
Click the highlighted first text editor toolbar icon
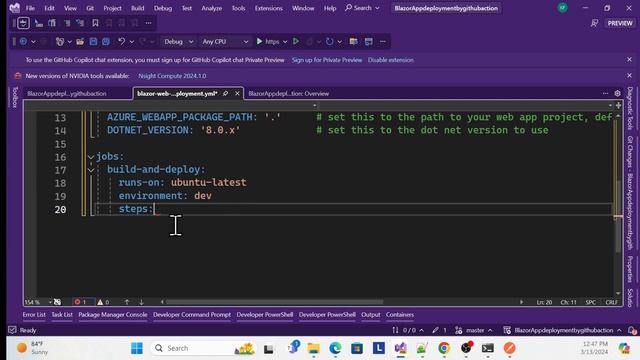pos(23,23)
